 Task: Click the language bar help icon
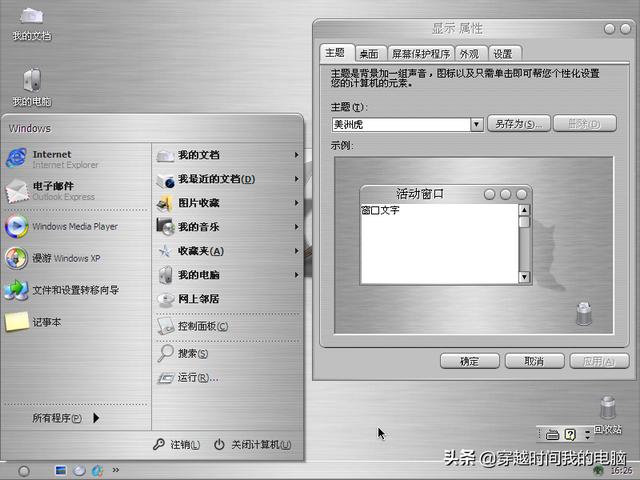tap(570, 435)
